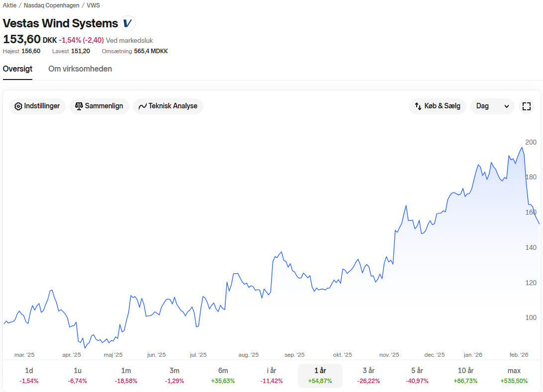543x392 pixels.
Task: Select the 1u time range
Action: 78,376
